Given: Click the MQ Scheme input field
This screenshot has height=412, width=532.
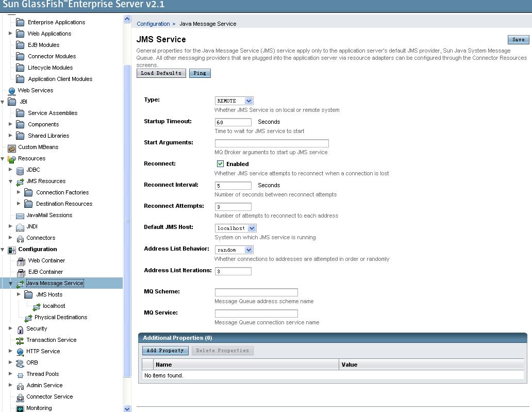Looking at the screenshot, I should [256, 292].
